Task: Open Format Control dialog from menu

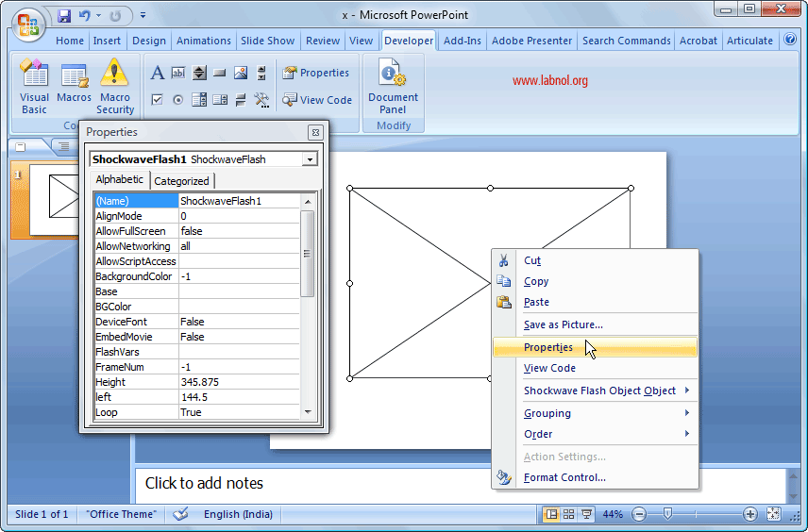Action: (x=596, y=477)
